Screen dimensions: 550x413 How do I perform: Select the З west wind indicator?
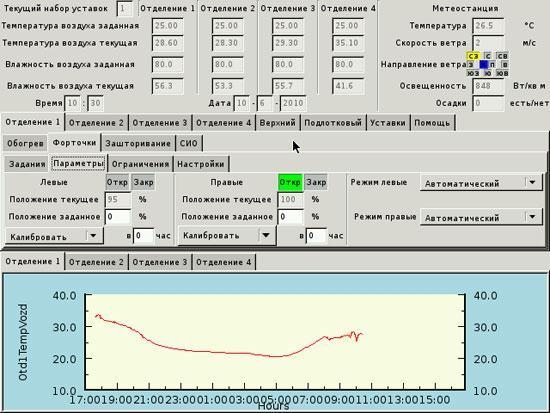coord(471,65)
